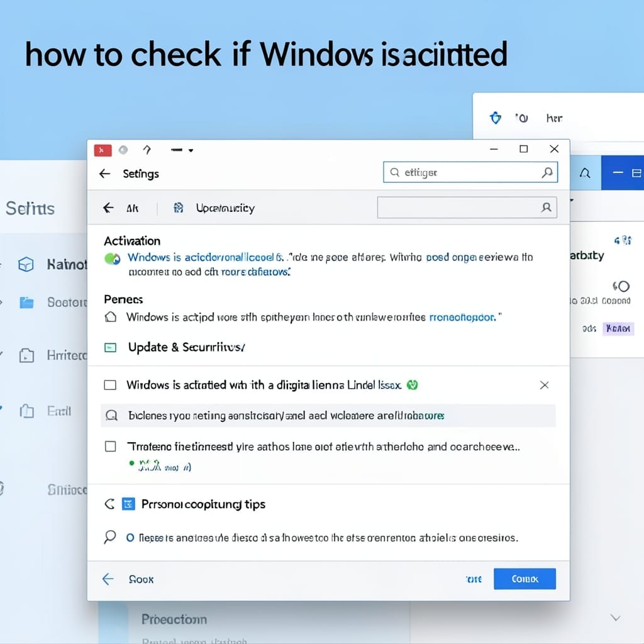Follow the 'rroneoflepdor' link
Screen dimensions: 644x644
click(462, 318)
